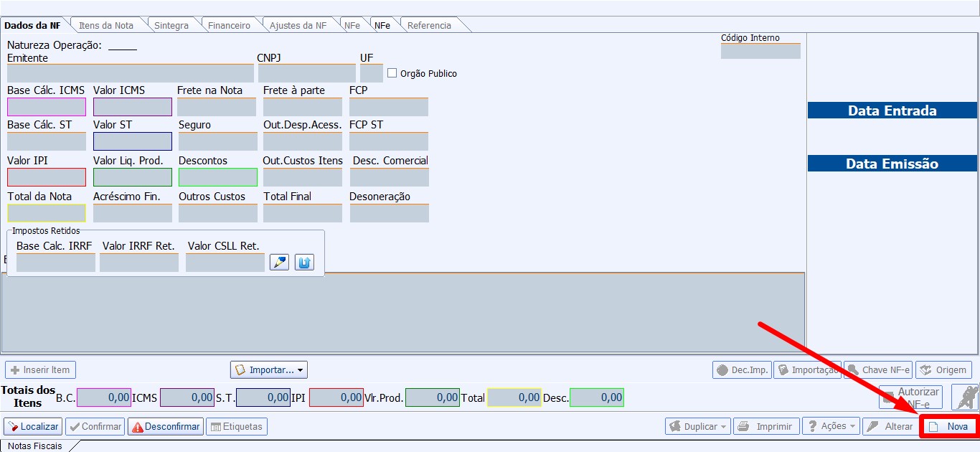980x452 pixels.
Task: Enable the Orgão Publico checkbox
Action: pos(392,73)
